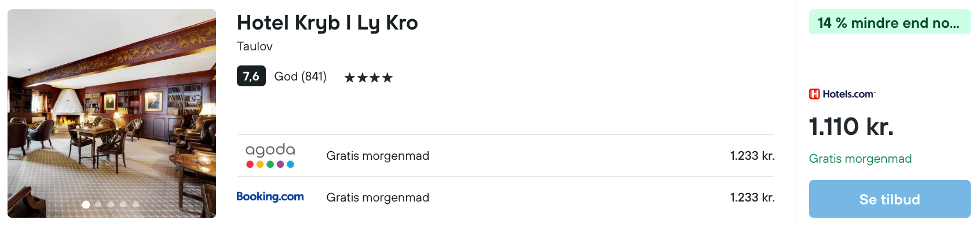Image resolution: width=980 pixels, height=227 pixels.
Task: Click the hotel lounge photo thumbnail
Action: point(112,113)
